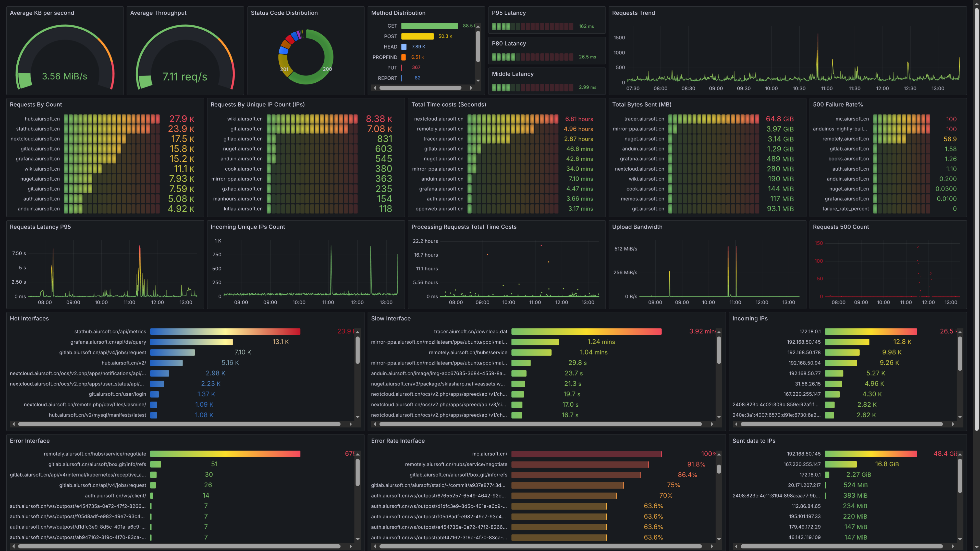Click Hot Interfaces scroll-left arrow
The width and height of the screenshot is (980, 551).
tap(14, 424)
